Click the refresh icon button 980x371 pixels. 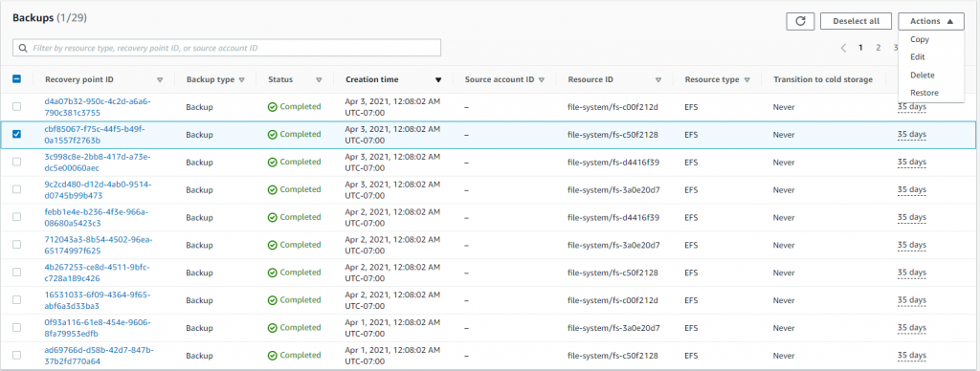800,21
